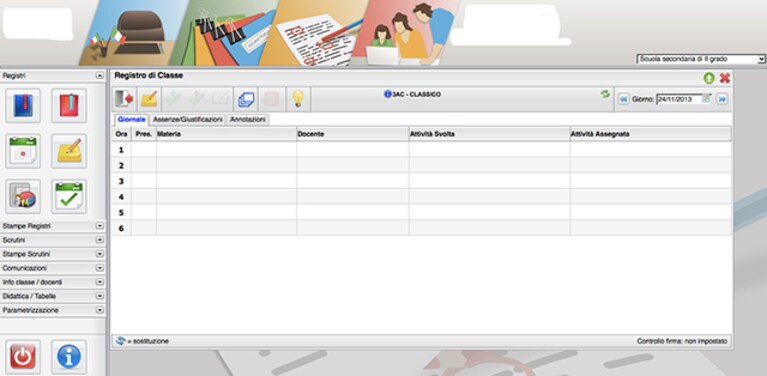Click the red power logout icon
The width and height of the screenshot is (767, 376).
23,357
